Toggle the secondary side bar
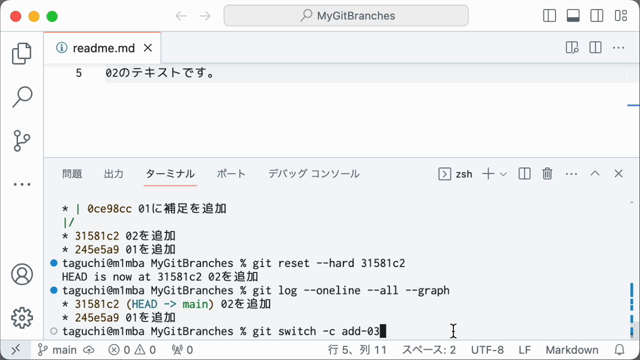 [596, 16]
